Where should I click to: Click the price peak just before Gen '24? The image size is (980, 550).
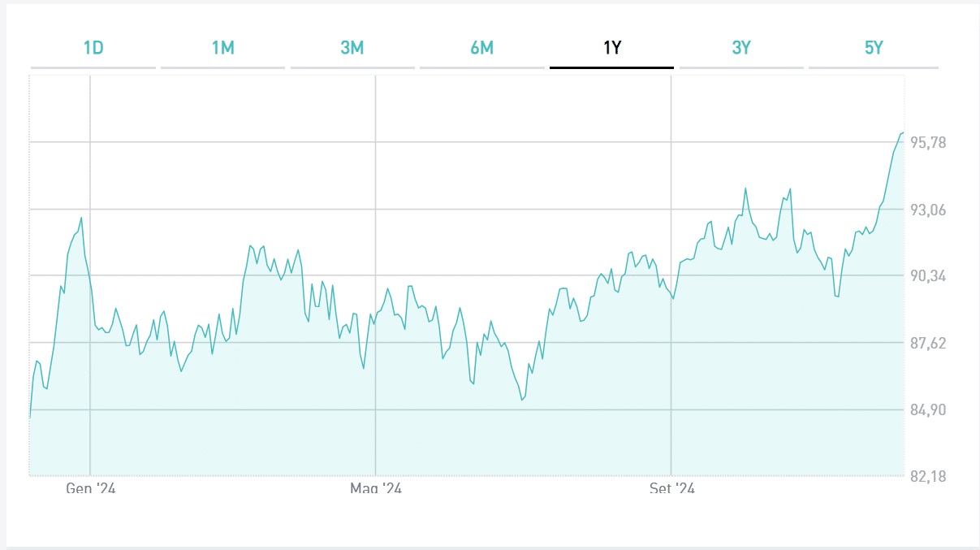[x=81, y=218]
